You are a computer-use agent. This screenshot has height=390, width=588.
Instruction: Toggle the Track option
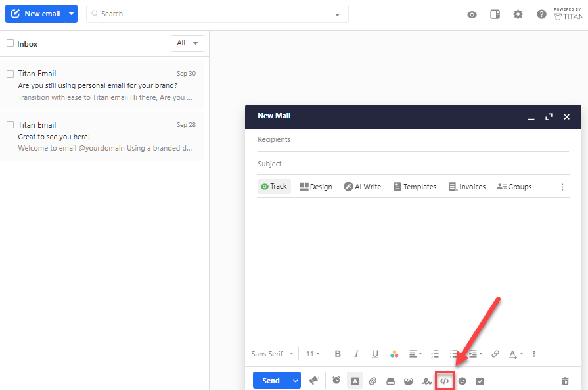(274, 187)
